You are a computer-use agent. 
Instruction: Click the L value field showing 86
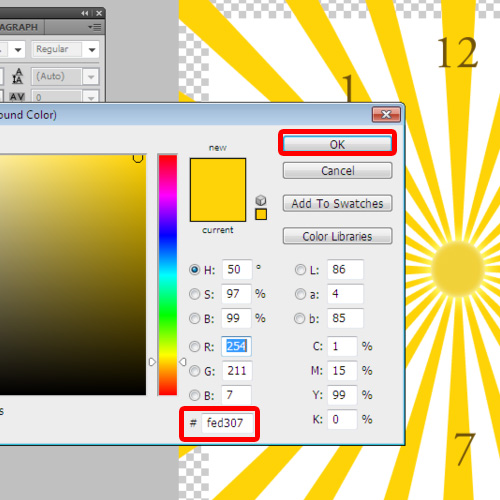coord(345,269)
